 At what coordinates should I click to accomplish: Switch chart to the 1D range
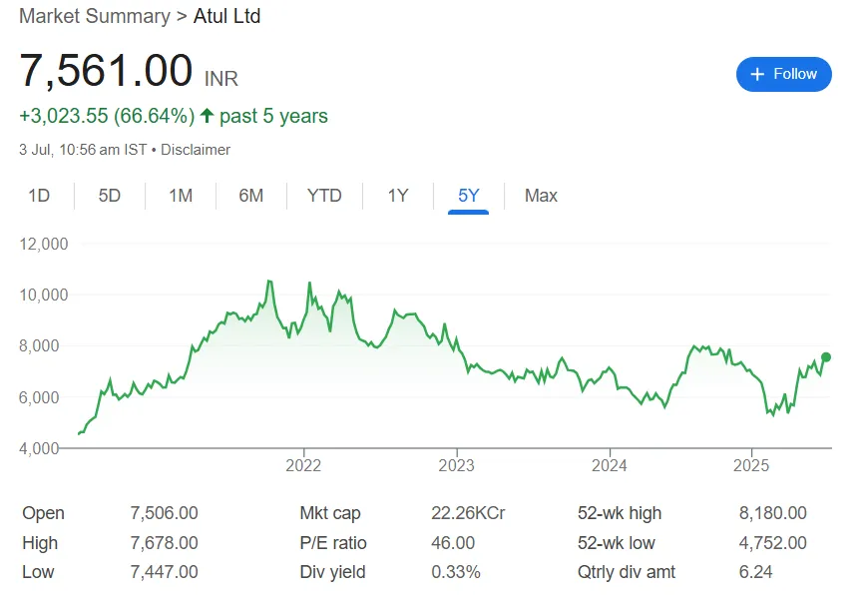pos(39,196)
